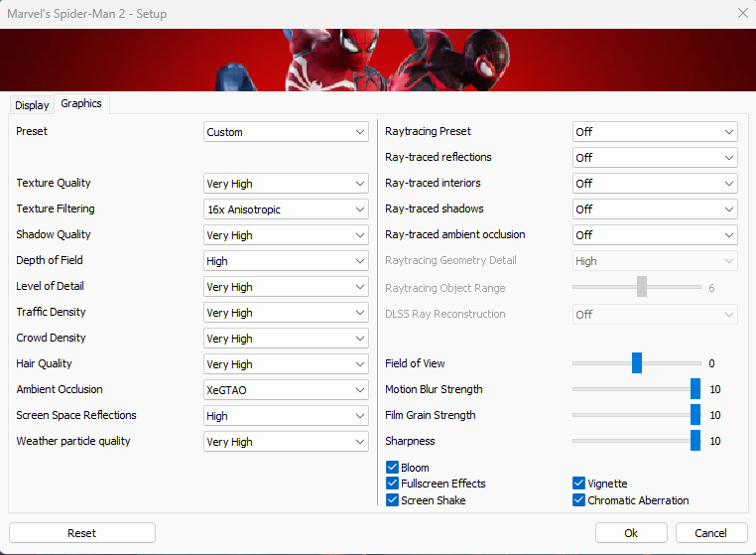
Task: Close the Setup window
Action: pyautogui.click(x=743, y=13)
